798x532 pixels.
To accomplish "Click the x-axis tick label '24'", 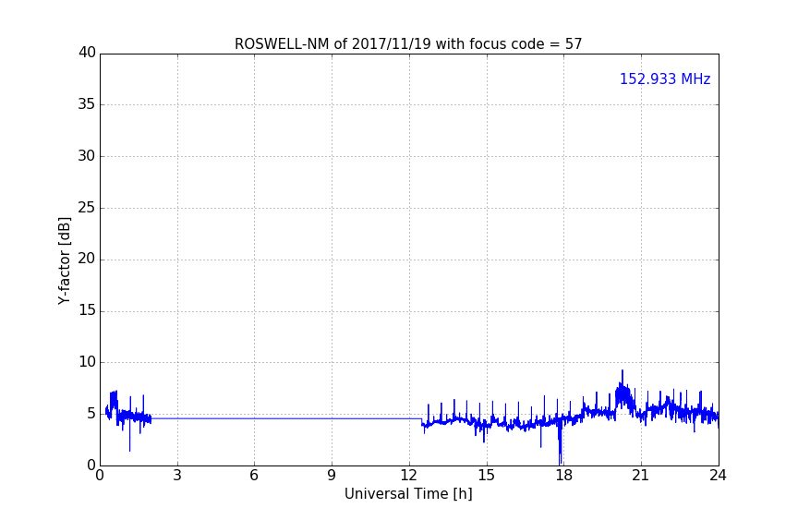I will pos(718,476).
